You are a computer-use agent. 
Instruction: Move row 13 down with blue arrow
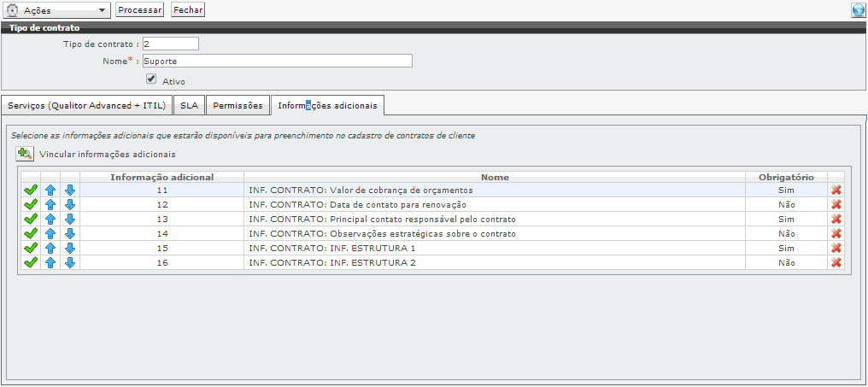pyautogui.click(x=70, y=220)
